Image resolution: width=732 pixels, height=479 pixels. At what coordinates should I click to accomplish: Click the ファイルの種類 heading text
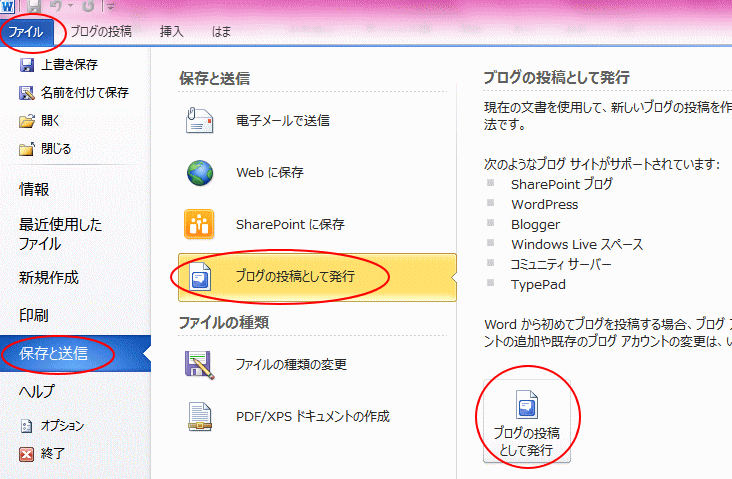pyautogui.click(x=224, y=323)
